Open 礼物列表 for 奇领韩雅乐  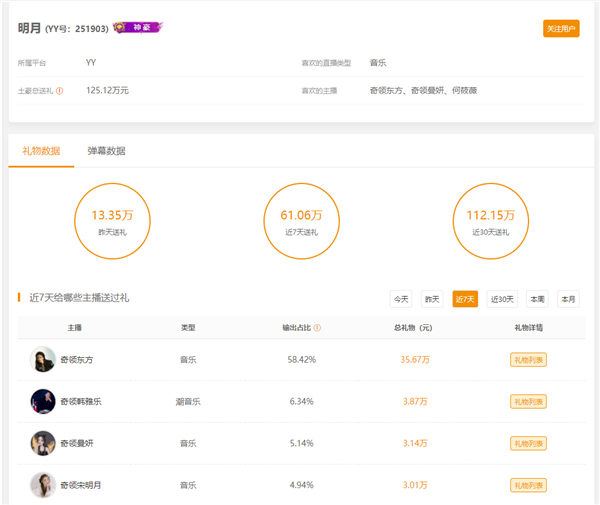click(528, 402)
